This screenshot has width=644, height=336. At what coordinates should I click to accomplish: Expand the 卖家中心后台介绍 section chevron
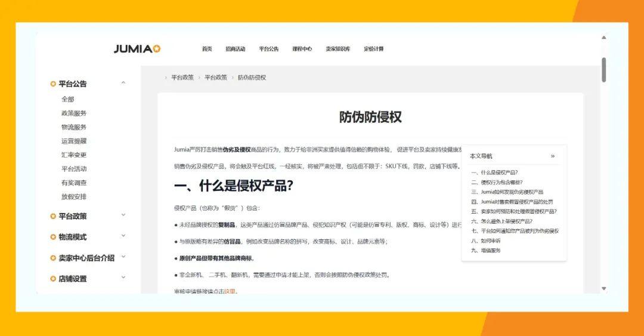(x=123, y=257)
